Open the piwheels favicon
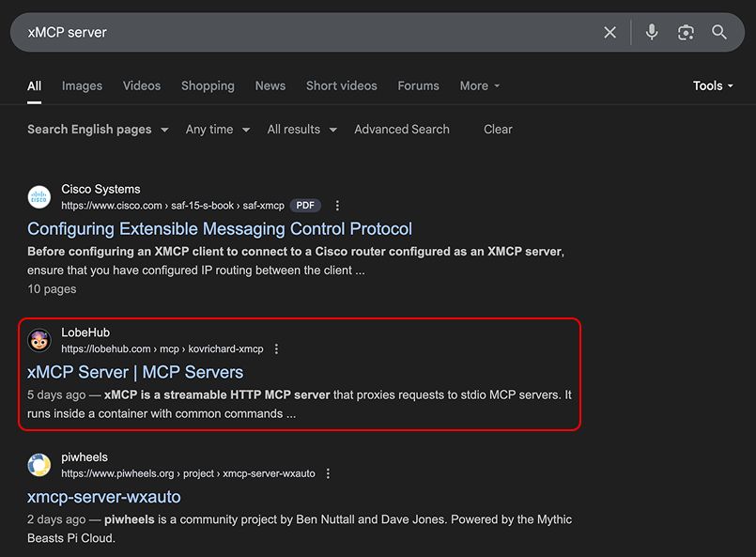This screenshot has height=557, width=756. click(x=39, y=465)
